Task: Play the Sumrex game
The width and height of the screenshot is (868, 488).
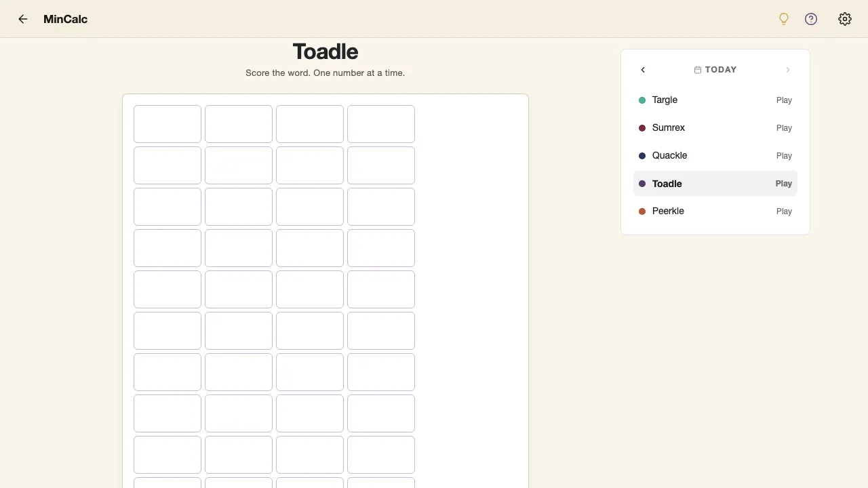Action: point(784,128)
